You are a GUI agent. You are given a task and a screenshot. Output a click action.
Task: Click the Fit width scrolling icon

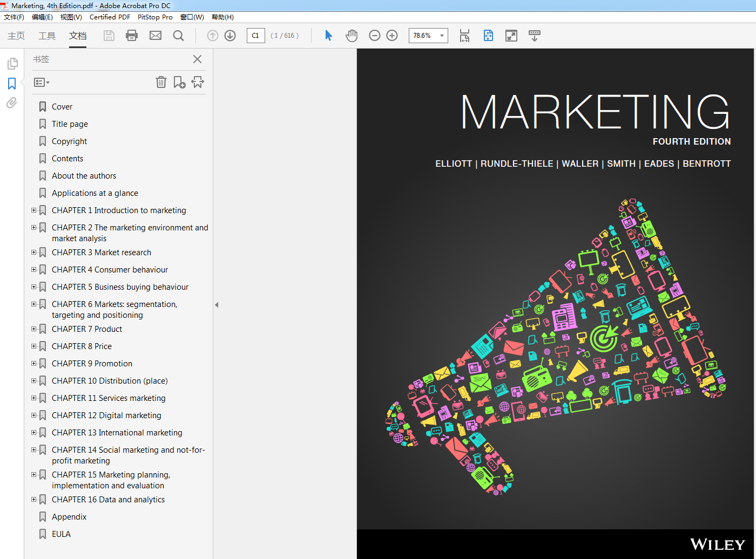(x=464, y=36)
